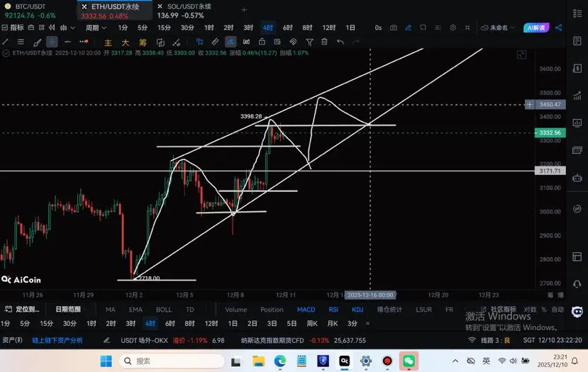
Task: Click the 链上链下资产分析 link
Action: 57,341
